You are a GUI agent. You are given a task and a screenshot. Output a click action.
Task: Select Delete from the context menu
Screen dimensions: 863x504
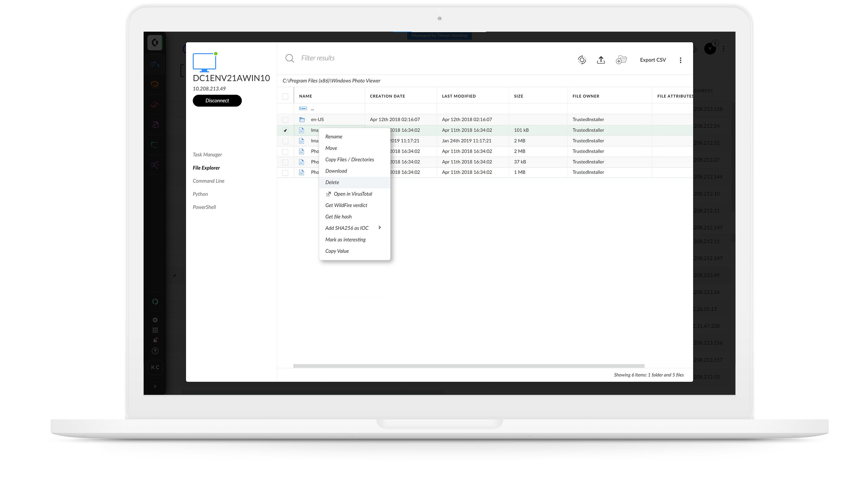(x=332, y=182)
